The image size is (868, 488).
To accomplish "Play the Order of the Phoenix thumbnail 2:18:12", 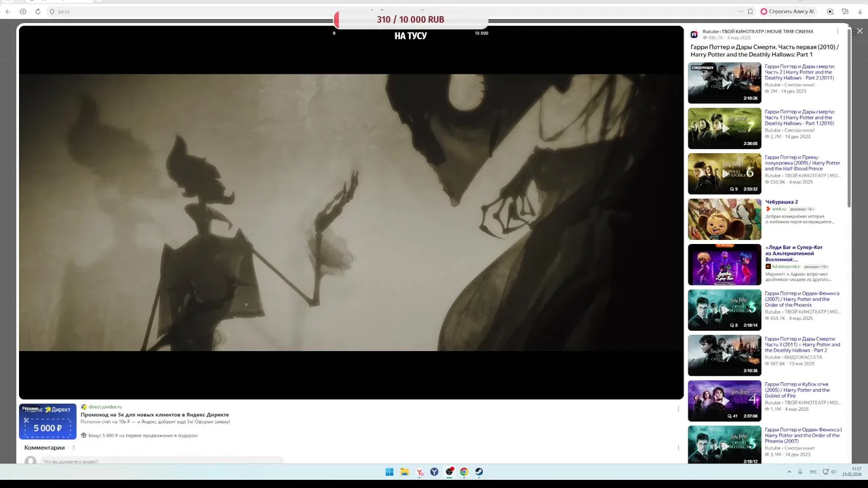I will pyautogui.click(x=724, y=445).
